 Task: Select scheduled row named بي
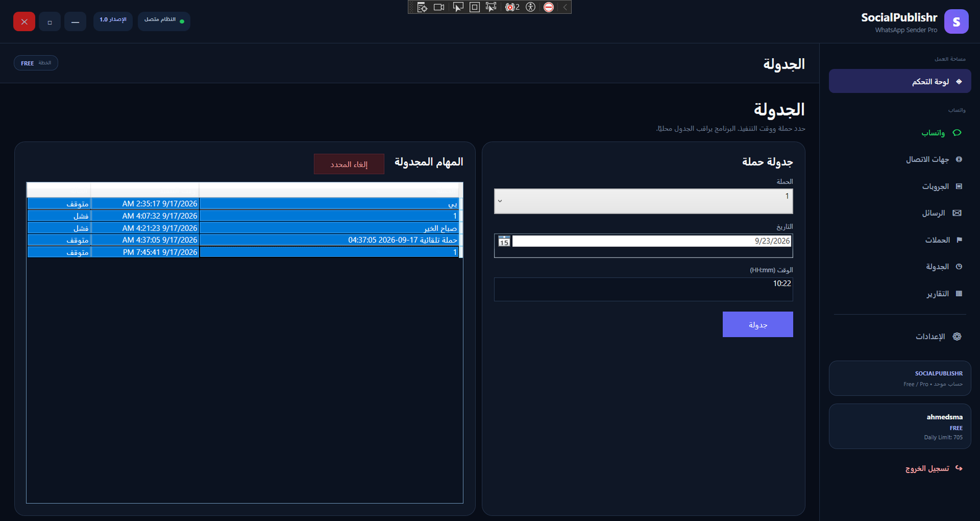[x=244, y=203]
